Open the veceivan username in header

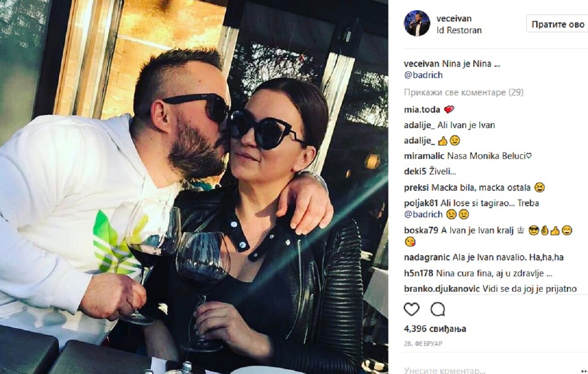pyautogui.click(x=454, y=19)
